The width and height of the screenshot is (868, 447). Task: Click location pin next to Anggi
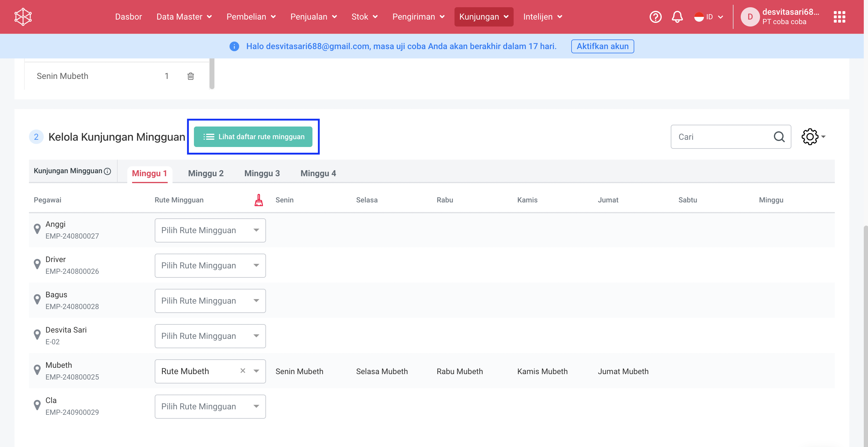[x=37, y=229]
